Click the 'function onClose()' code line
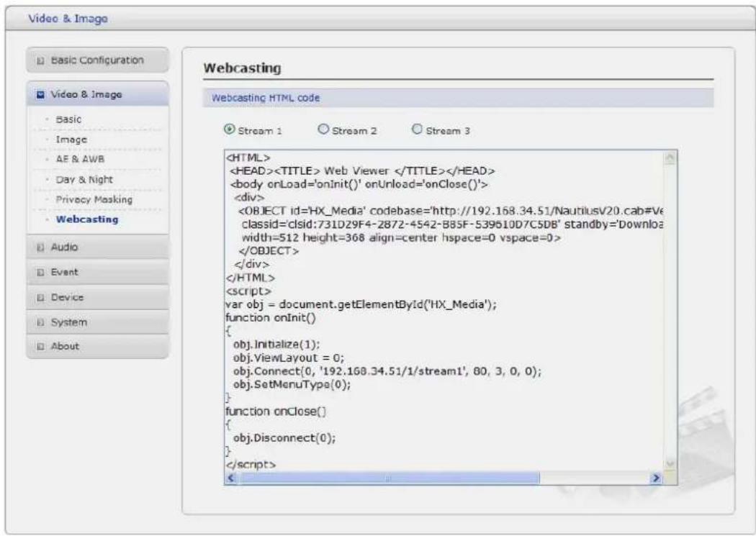Viewport: 756px width, 536px height. [x=275, y=412]
